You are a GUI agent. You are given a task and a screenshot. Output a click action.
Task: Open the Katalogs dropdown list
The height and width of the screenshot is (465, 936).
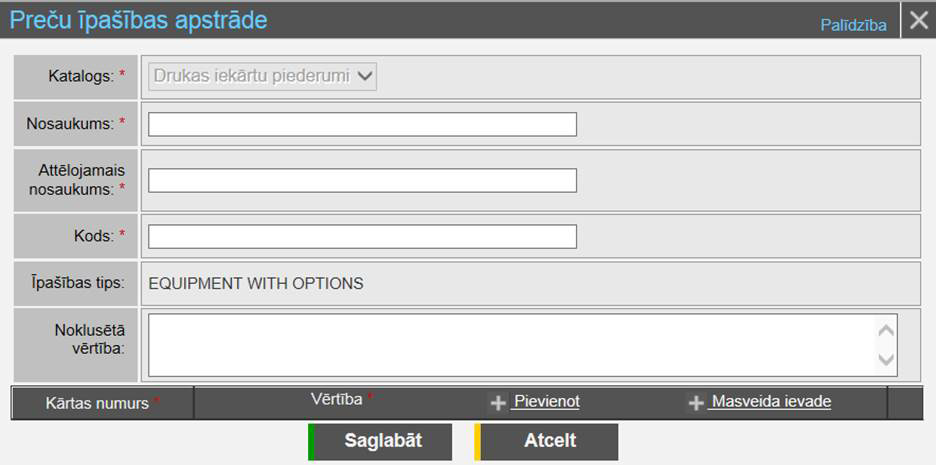pyautogui.click(x=262, y=75)
